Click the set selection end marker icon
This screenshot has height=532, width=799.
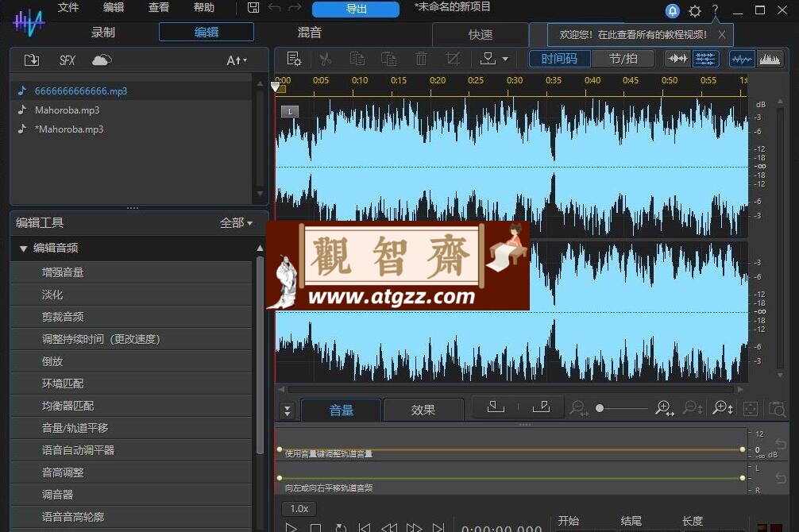point(541,407)
